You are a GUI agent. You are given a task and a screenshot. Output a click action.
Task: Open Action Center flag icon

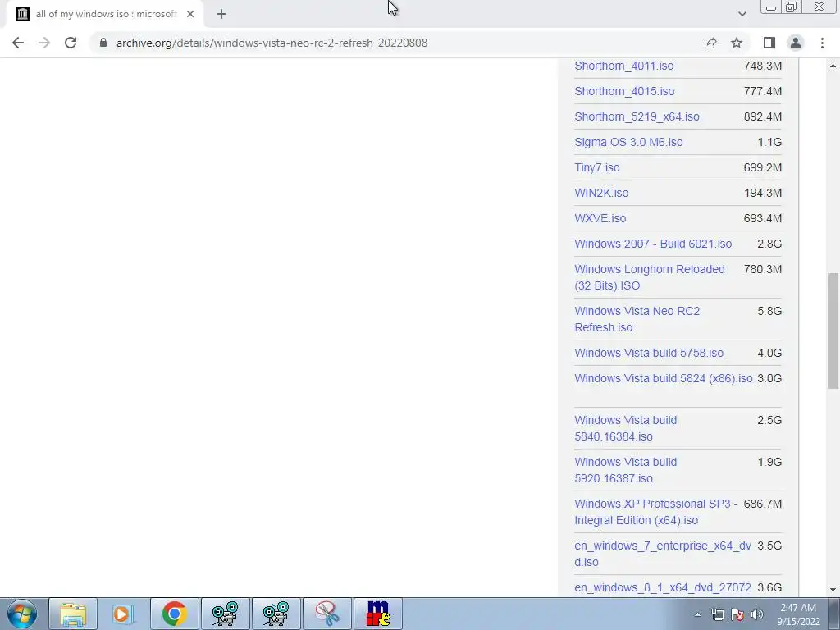point(737,614)
